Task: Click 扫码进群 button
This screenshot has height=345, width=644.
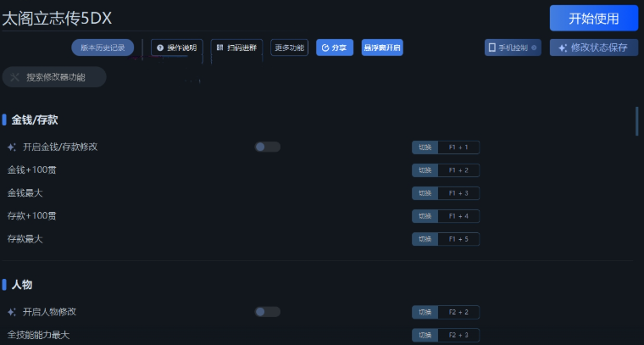Action: pyautogui.click(x=236, y=47)
